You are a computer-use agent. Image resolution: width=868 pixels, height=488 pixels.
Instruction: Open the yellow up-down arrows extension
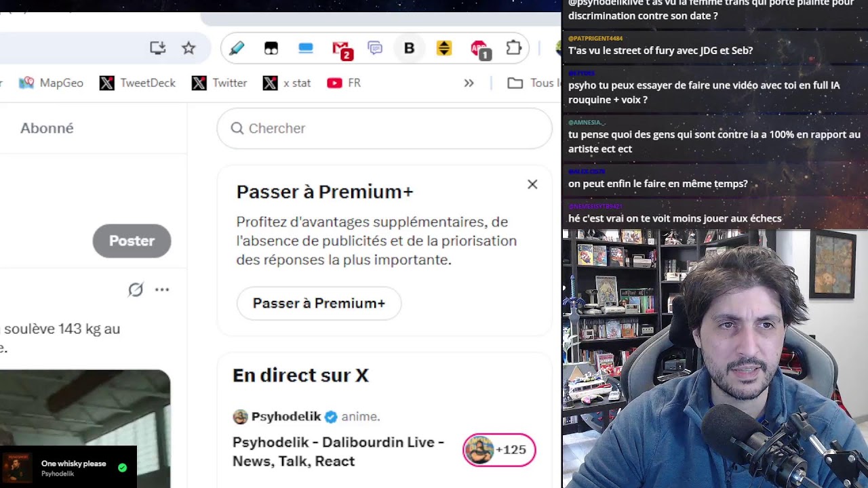(444, 48)
